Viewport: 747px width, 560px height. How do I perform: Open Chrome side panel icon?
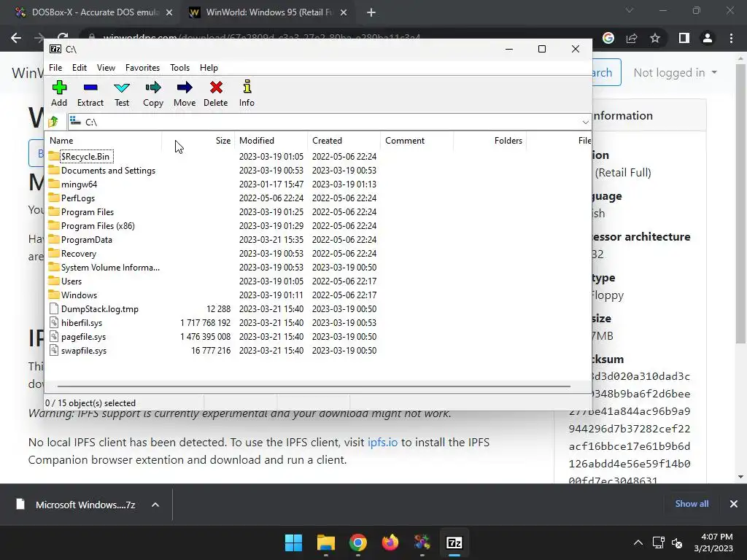(x=684, y=38)
